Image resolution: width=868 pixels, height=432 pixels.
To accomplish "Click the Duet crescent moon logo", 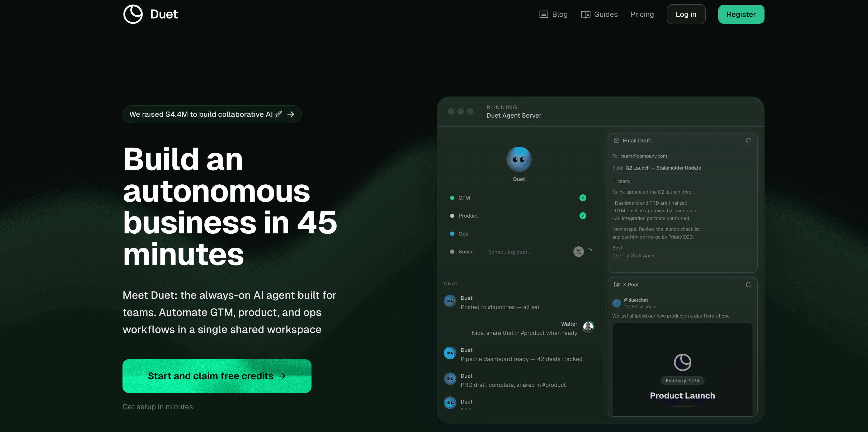I will (x=133, y=14).
